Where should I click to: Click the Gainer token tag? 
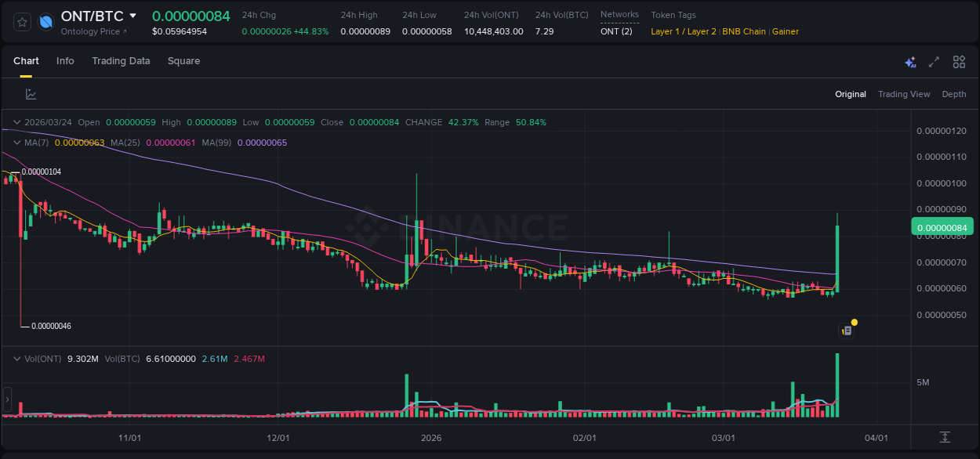click(x=786, y=31)
